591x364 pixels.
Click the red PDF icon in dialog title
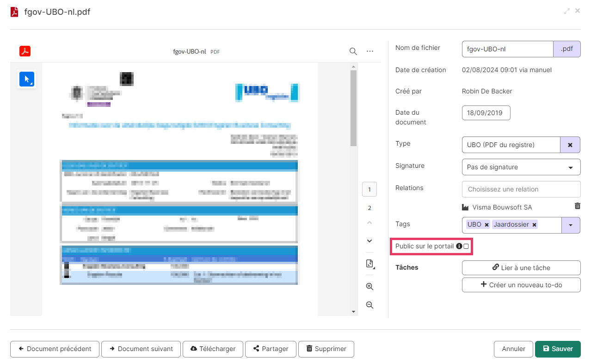(15, 12)
